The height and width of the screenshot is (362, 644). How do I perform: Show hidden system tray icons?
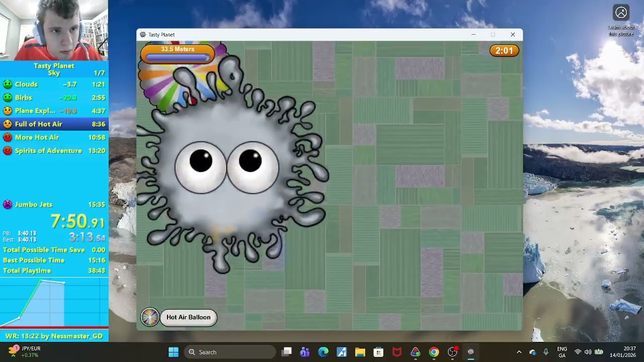519,352
